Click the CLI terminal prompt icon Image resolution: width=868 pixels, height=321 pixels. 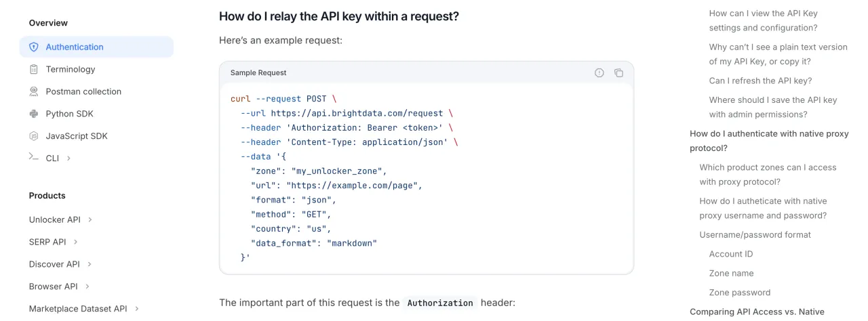click(x=34, y=158)
